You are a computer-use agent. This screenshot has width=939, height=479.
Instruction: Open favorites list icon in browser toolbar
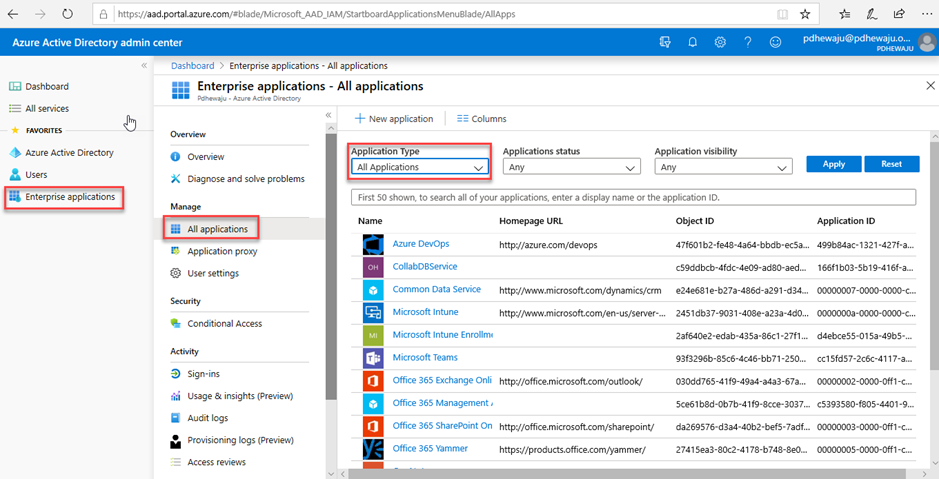tap(844, 14)
